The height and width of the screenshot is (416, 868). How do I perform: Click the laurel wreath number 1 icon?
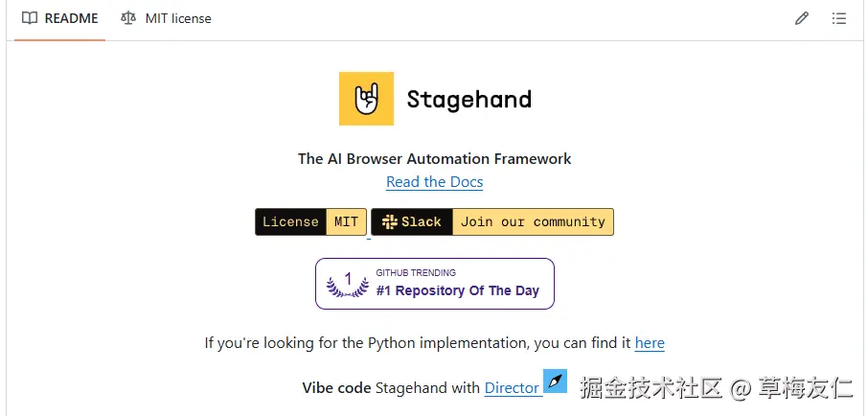click(348, 284)
